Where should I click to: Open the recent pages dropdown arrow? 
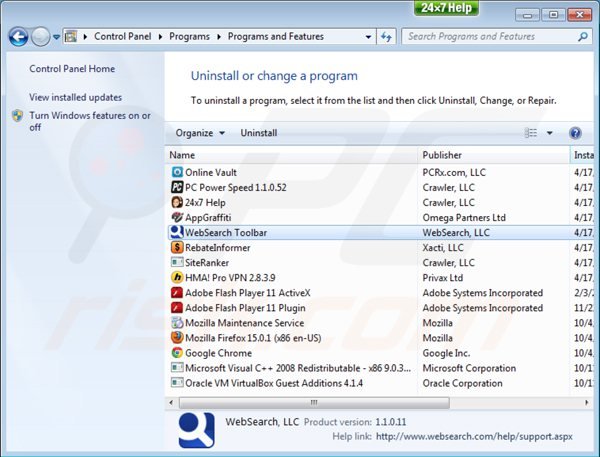coord(56,37)
